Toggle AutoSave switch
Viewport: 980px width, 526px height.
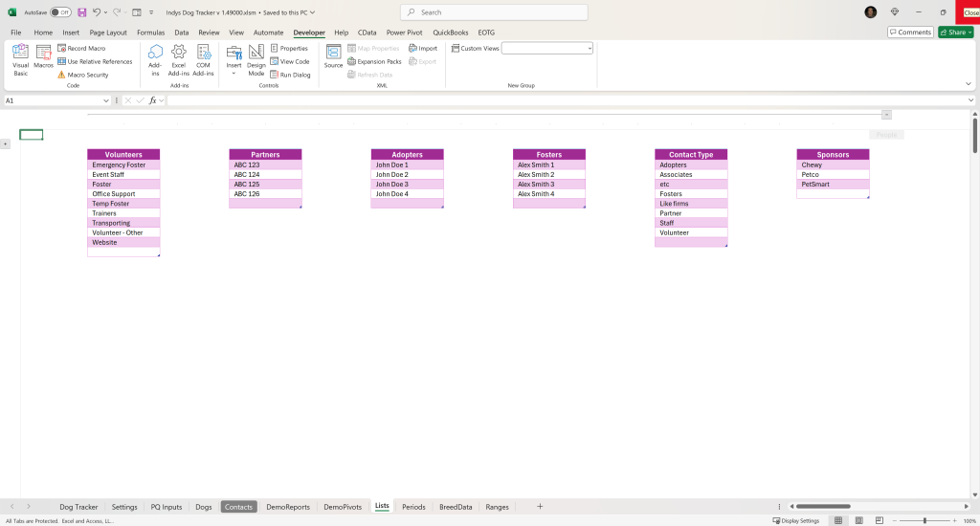[x=60, y=12]
